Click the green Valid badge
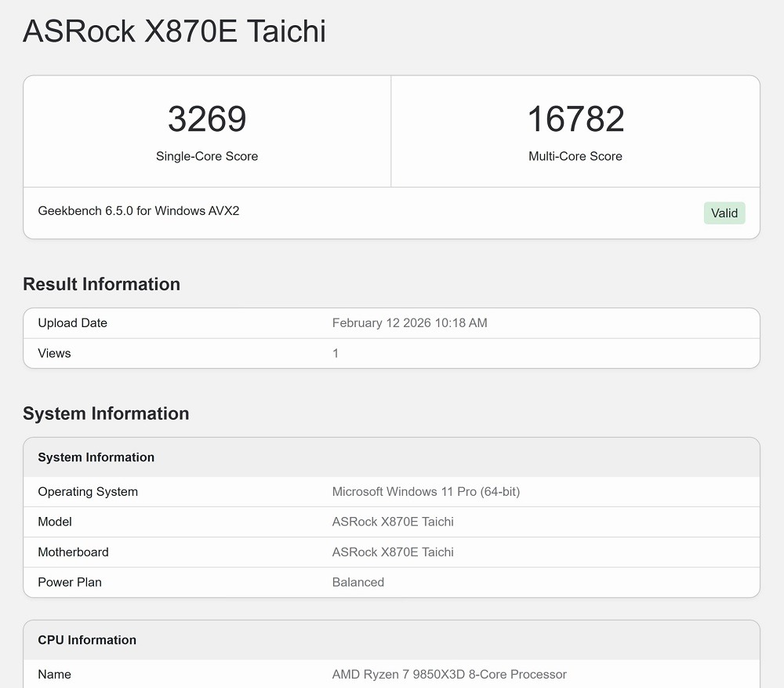784x688 pixels. [x=724, y=213]
